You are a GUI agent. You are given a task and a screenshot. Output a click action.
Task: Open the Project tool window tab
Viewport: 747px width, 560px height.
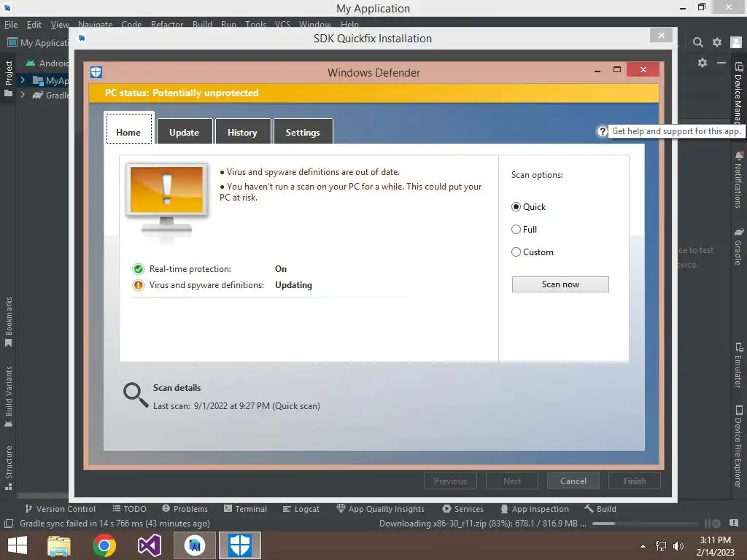[x=8, y=79]
